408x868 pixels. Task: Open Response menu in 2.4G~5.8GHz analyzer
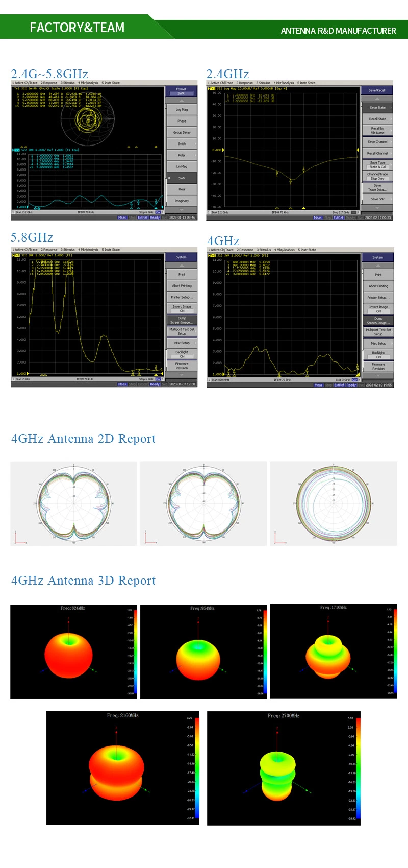click(49, 83)
